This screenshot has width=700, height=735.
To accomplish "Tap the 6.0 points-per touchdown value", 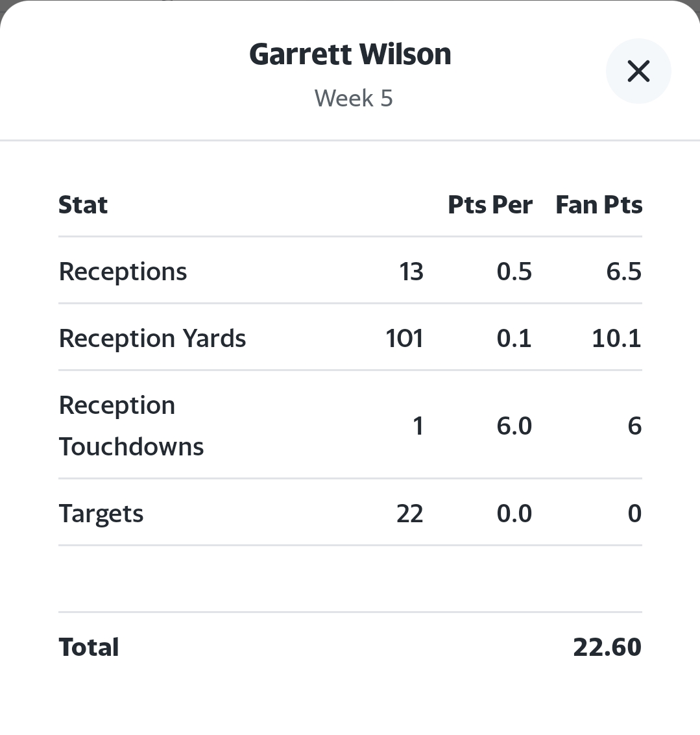I will tap(514, 426).
